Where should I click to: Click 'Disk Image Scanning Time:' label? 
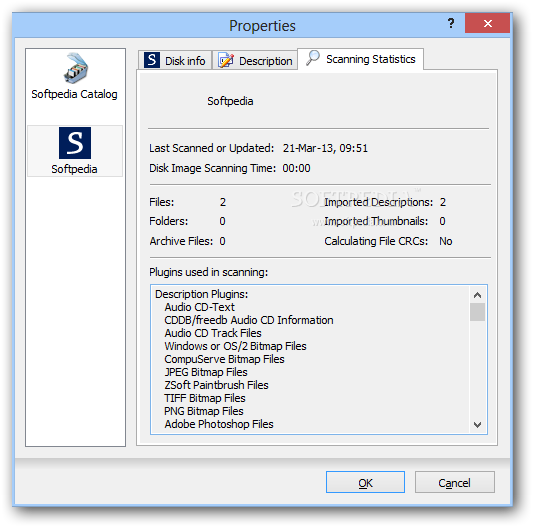tap(212, 168)
